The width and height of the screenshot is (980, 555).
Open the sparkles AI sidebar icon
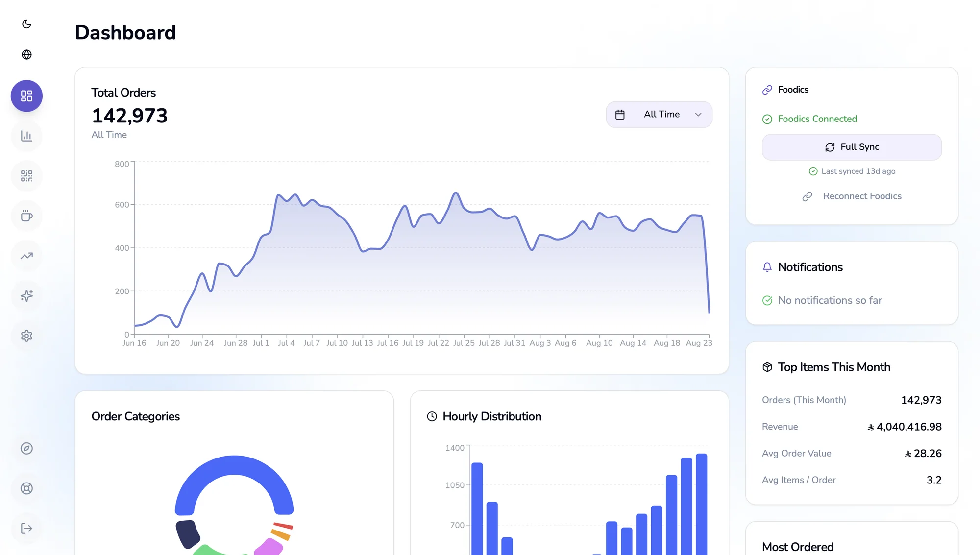[26, 295]
